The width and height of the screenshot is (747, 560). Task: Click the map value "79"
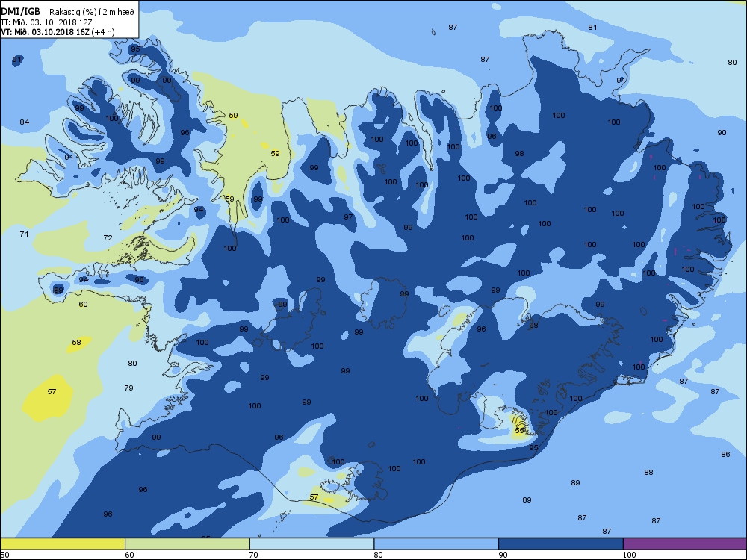[x=128, y=388]
